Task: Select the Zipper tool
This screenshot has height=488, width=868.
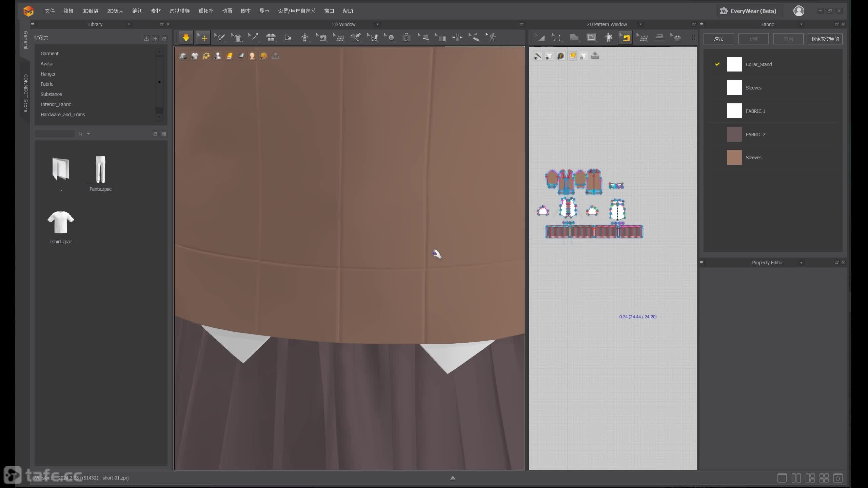Action: click(x=406, y=38)
